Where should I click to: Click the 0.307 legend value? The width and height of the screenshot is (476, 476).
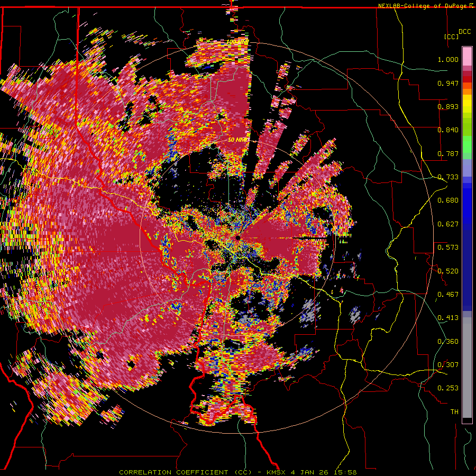click(448, 365)
